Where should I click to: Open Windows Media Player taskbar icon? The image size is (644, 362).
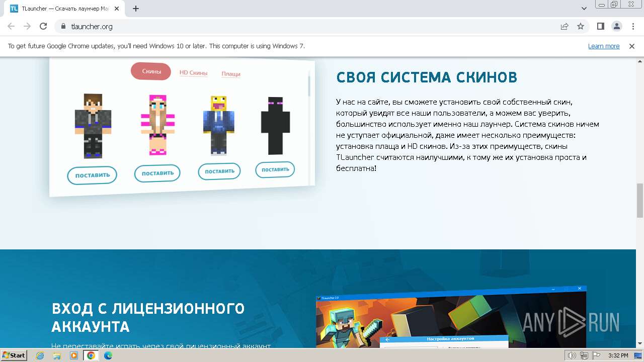click(74, 355)
